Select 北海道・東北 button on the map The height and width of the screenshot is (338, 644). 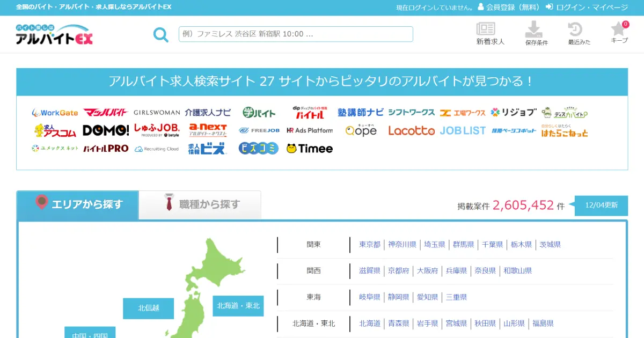click(x=238, y=306)
